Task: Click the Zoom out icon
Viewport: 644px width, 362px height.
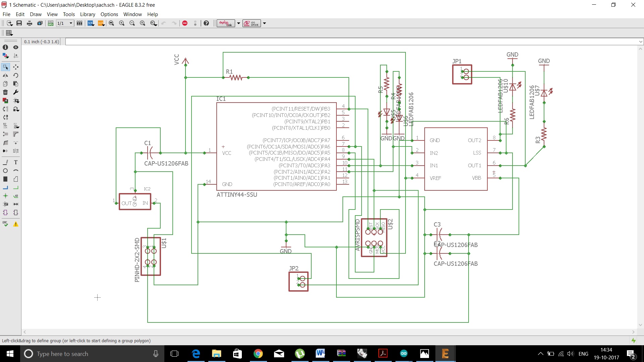Action: [x=132, y=23]
